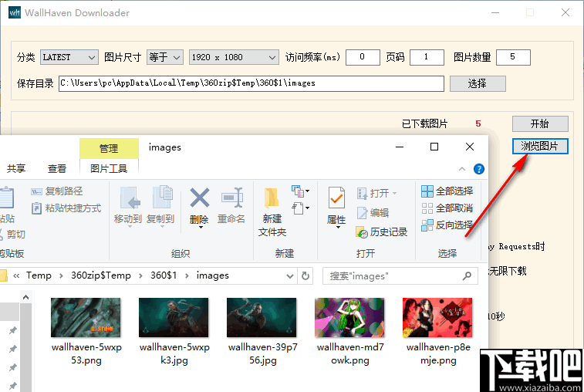Screen dimensions: 584x392
Task: Click the Copy to (复制到) icon
Action: (x=162, y=198)
